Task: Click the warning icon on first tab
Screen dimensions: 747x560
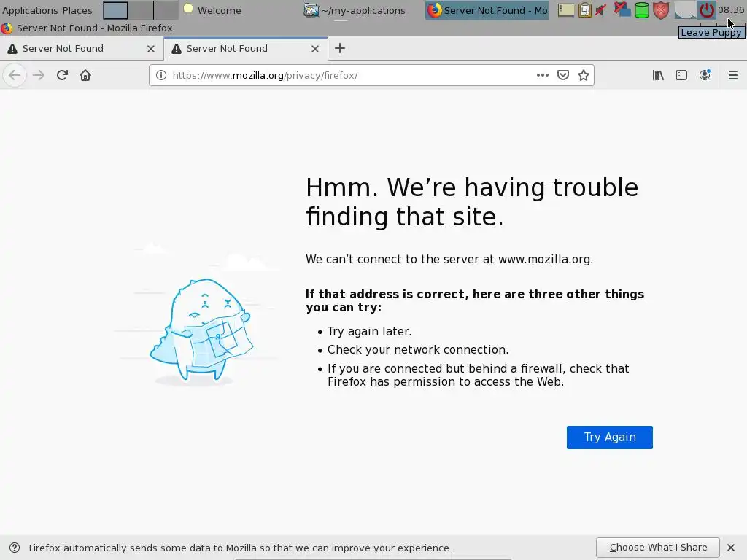Action: click(x=12, y=49)
